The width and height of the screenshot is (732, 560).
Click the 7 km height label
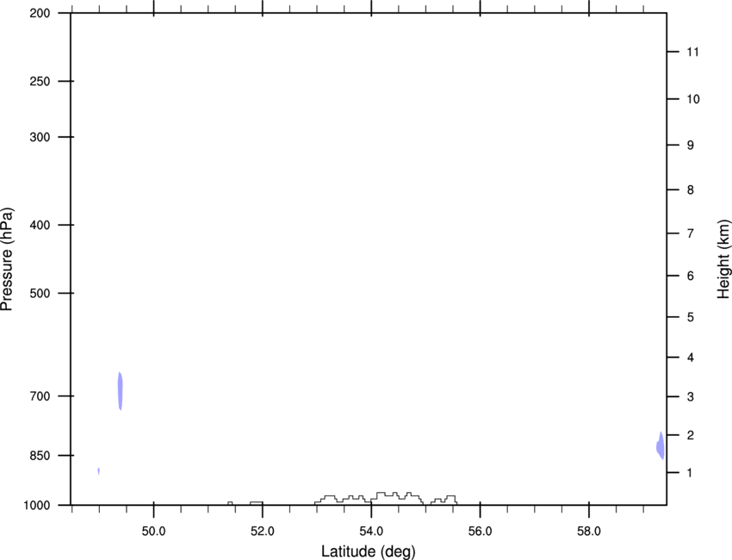691,233
